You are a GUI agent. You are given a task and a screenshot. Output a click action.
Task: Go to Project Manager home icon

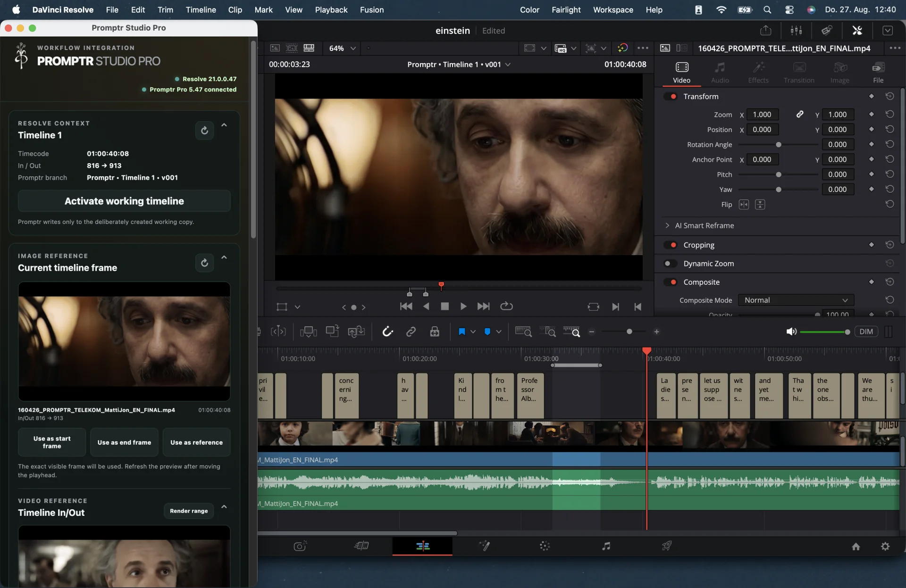point(856,546)
